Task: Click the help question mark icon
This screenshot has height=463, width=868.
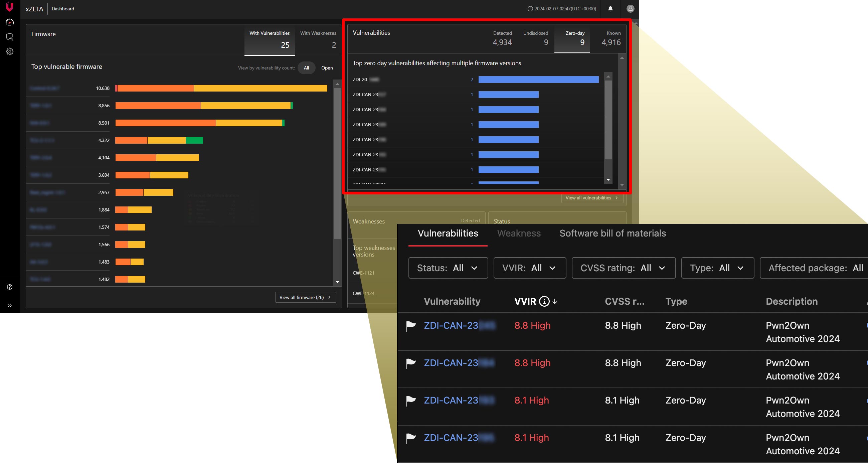Action: click(10, 287)
